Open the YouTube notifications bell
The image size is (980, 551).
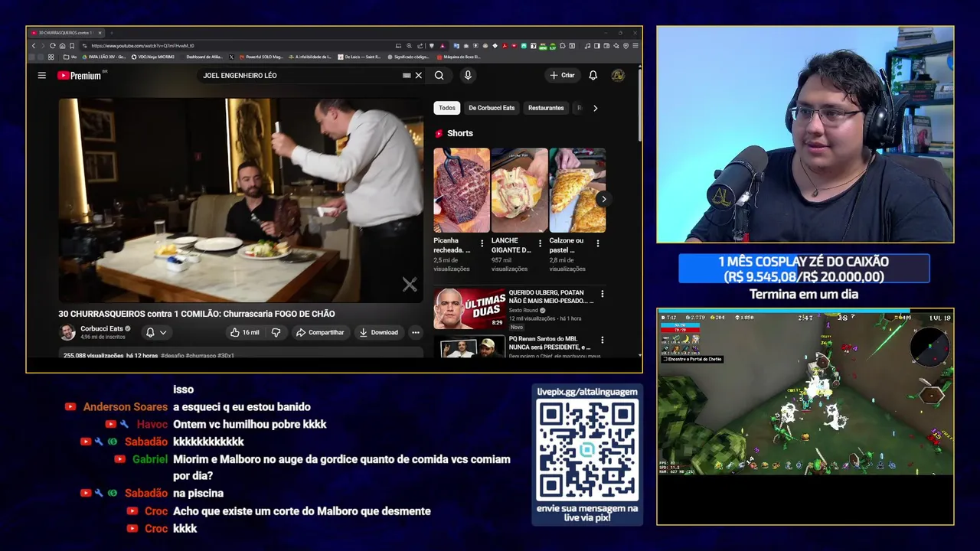pos(593,76)
